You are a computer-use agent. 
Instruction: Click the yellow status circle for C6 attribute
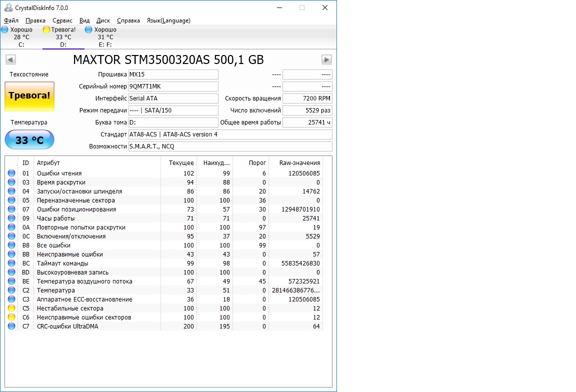pos(12,317)
